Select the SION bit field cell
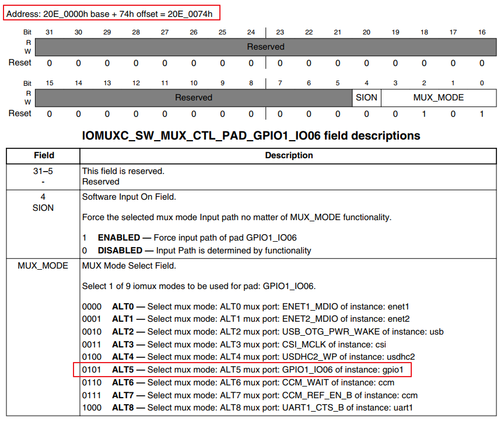This screenshot has width=504, height=421. click(366, 98)
